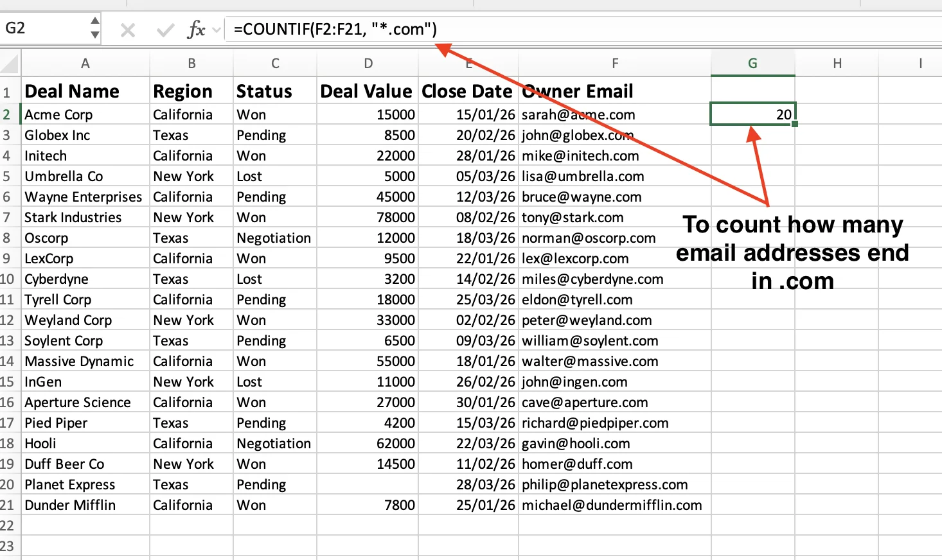
Task: Click the Globex Inc cell
Action: pos(85,135)
